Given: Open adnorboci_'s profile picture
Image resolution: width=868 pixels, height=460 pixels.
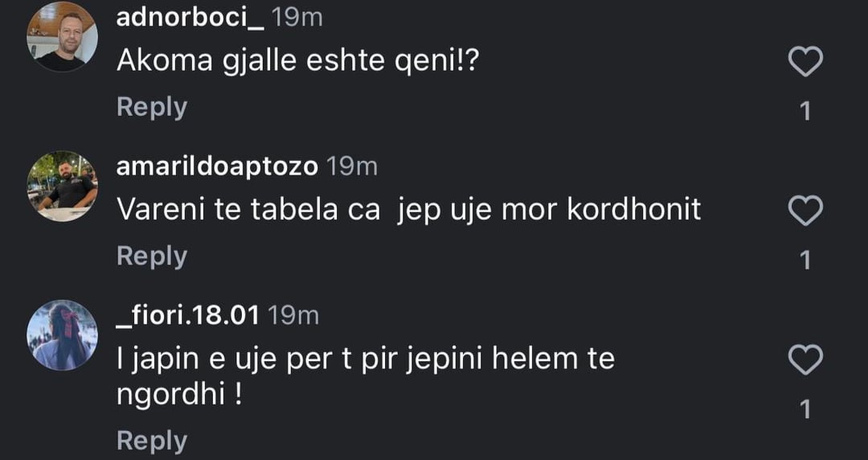Looking at the screenshot, I should [62, 37].
